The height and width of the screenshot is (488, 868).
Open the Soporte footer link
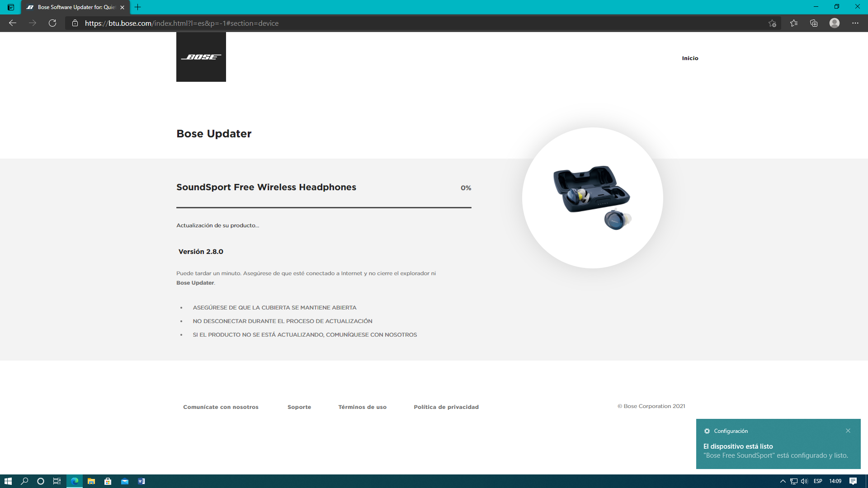(x=299, y=407)
